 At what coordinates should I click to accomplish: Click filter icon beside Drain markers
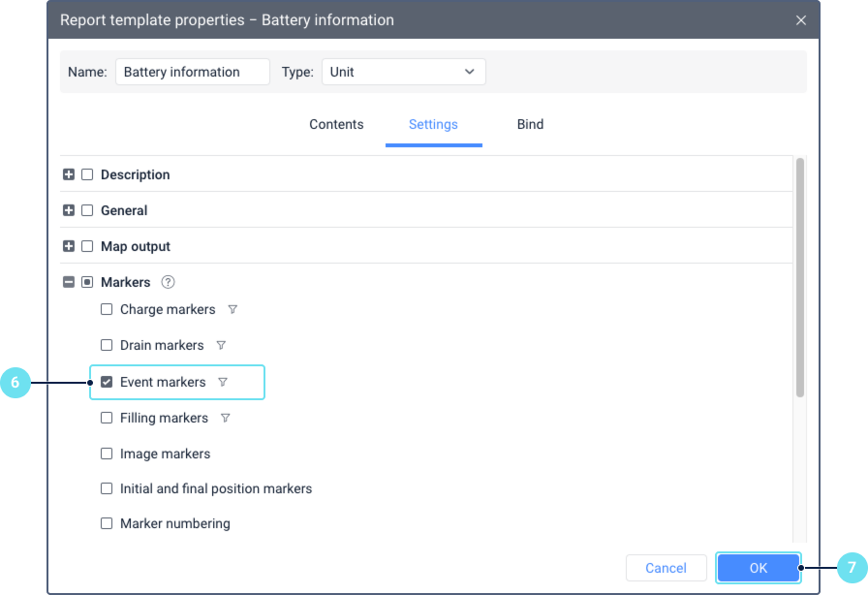pyautogui.click(x=221, y=345)
